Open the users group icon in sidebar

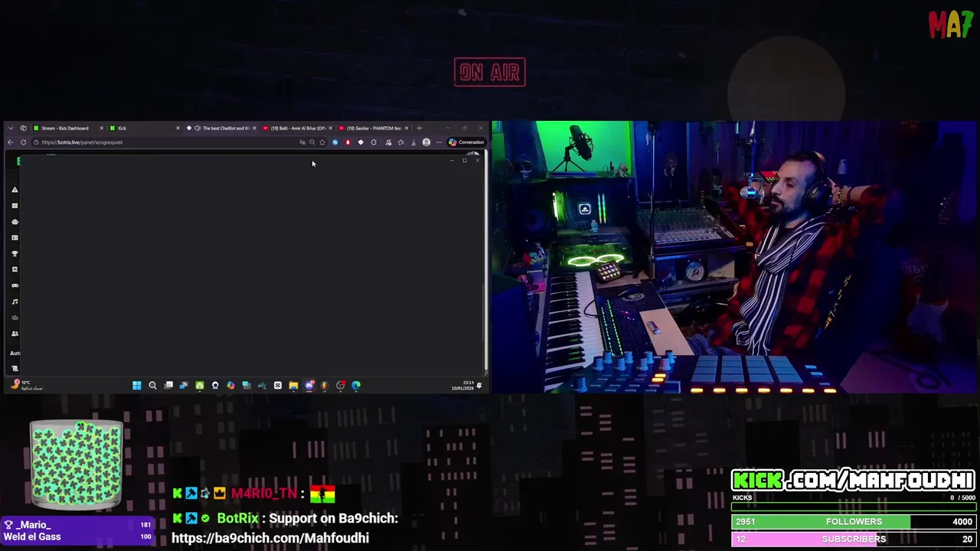(15, 334)
